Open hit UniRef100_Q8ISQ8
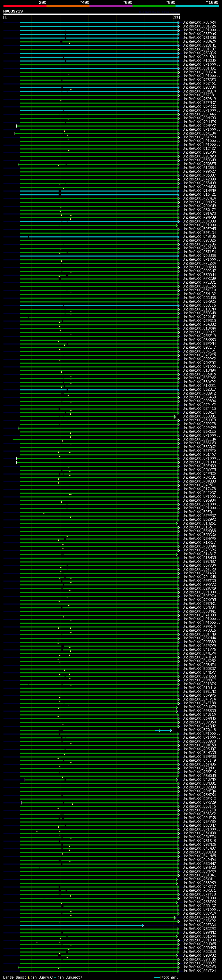This screenshot has width=222, height=980. click(199, 38)
